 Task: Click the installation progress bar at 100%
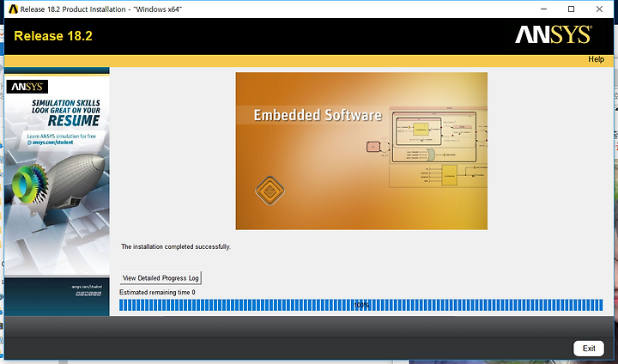click(x=361, y=305)
